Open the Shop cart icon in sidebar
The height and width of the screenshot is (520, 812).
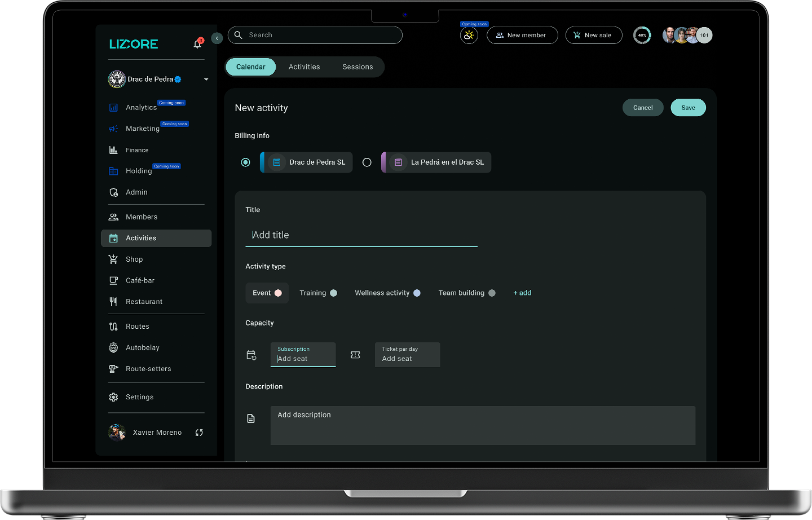113,259
